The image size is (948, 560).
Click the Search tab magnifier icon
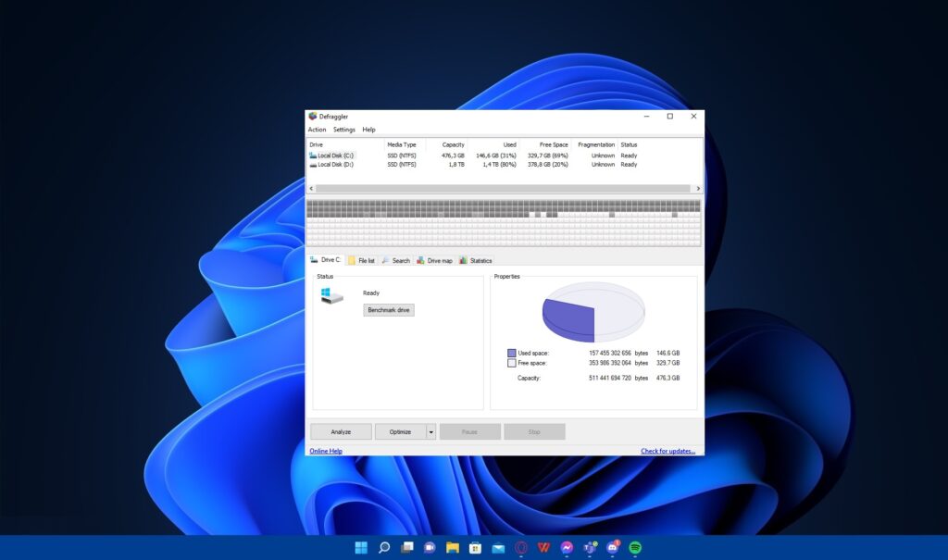pos(386,261)
